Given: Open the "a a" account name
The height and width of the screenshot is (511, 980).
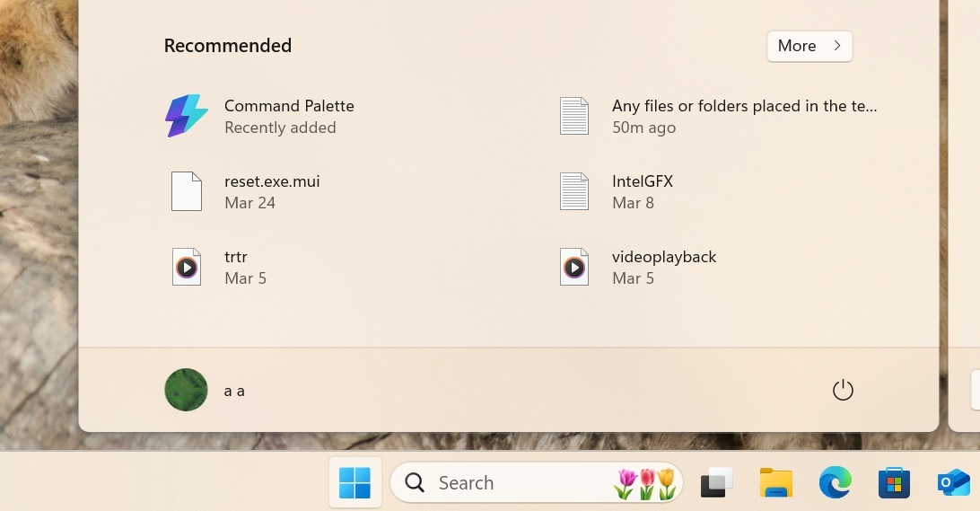Looking at the screenshot, I should [x=234, y=392].
